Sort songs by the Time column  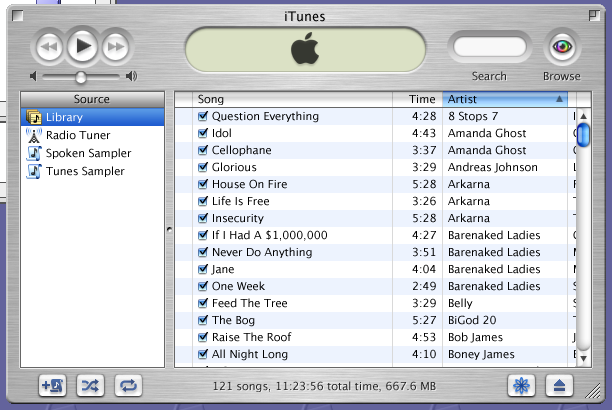point(422,99)
